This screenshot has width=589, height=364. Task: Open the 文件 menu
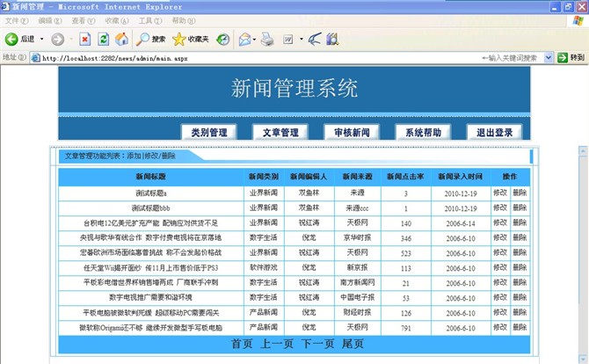[17, 20]
